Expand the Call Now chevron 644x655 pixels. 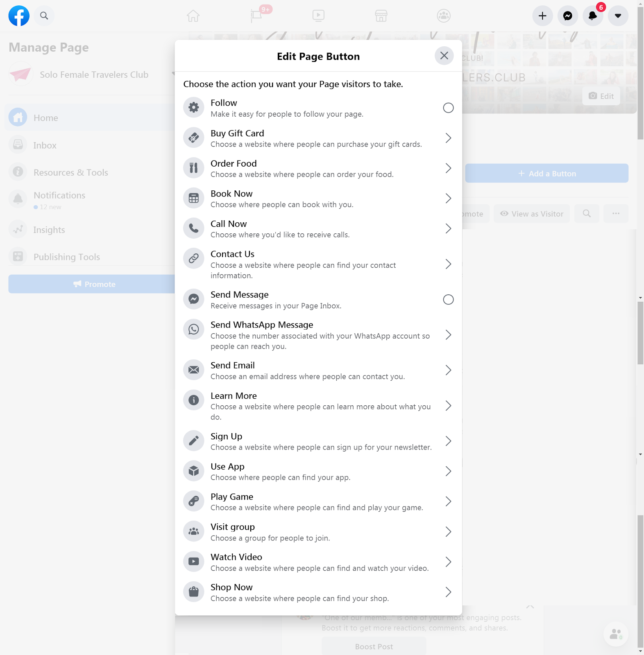tap(449, 228)
